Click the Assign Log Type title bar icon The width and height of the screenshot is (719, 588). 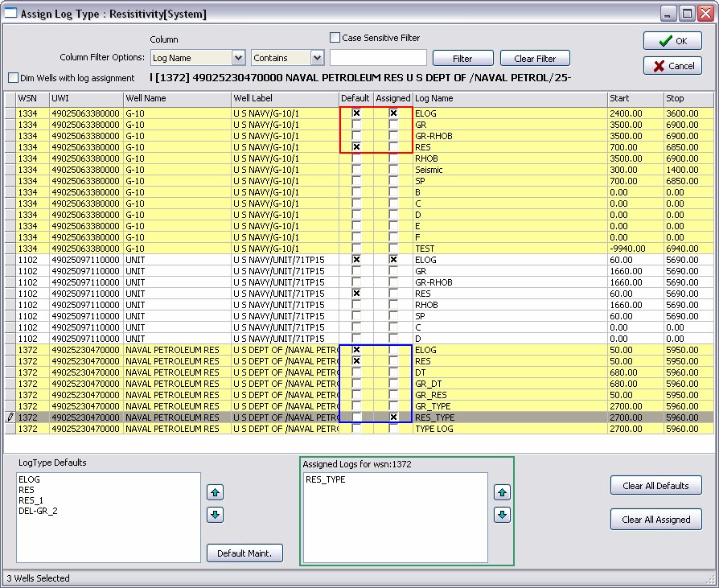(x=11, y=13)
